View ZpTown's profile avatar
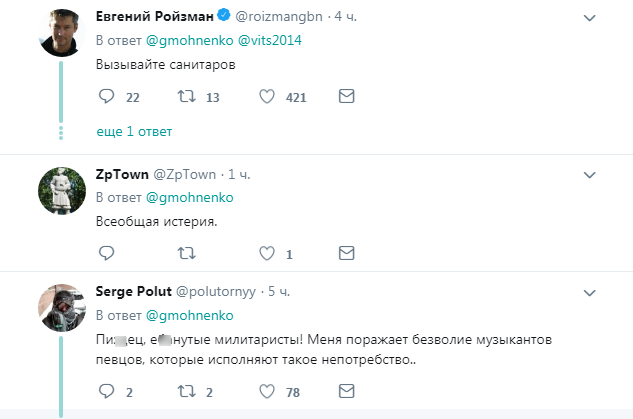Screen dimensions: 633x419 (60, 191)
